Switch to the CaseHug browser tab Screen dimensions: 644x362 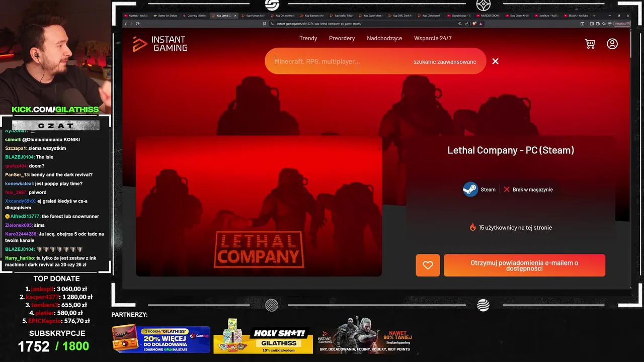click(x=195, y=16)
